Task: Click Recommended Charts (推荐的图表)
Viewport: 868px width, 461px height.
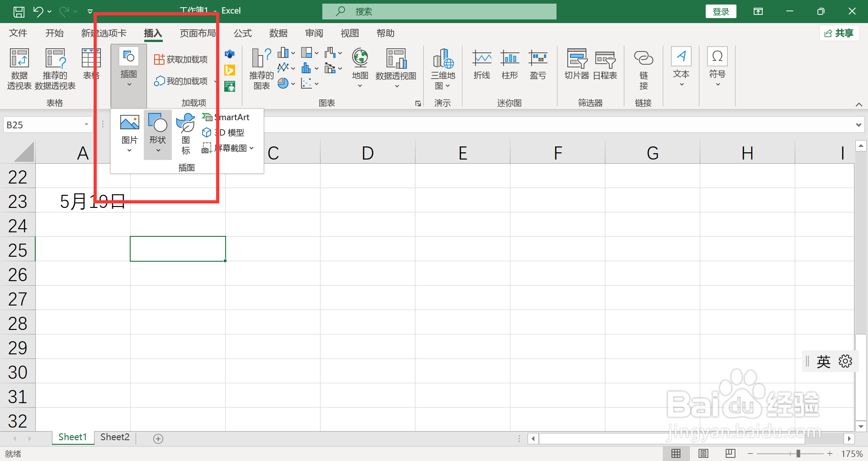Action: 262,69
